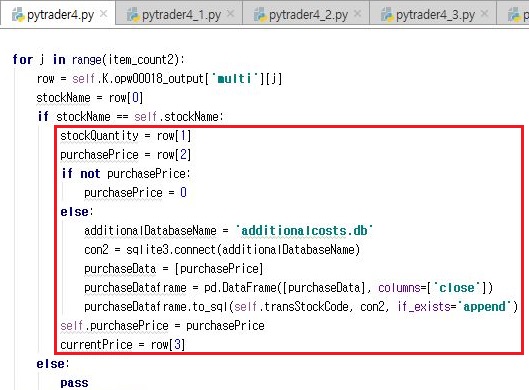
Task: Switch to the pytrader4.py tab
Action: point(57,13)
